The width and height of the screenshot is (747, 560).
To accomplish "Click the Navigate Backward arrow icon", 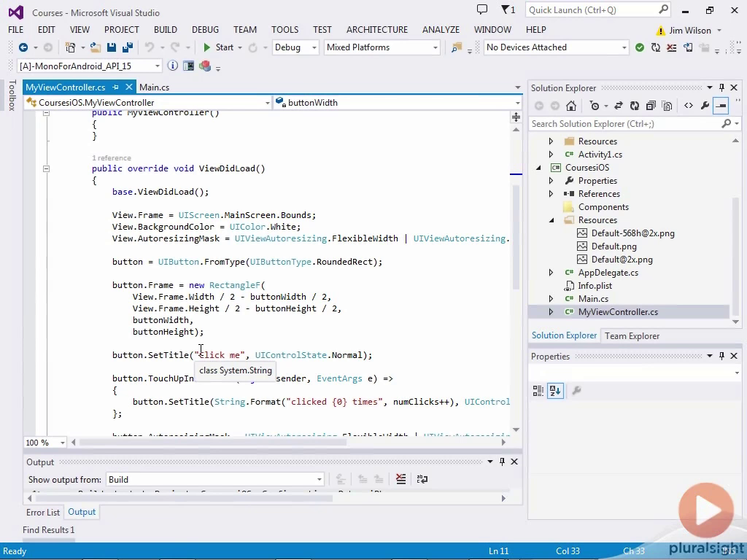I will 23,47.
